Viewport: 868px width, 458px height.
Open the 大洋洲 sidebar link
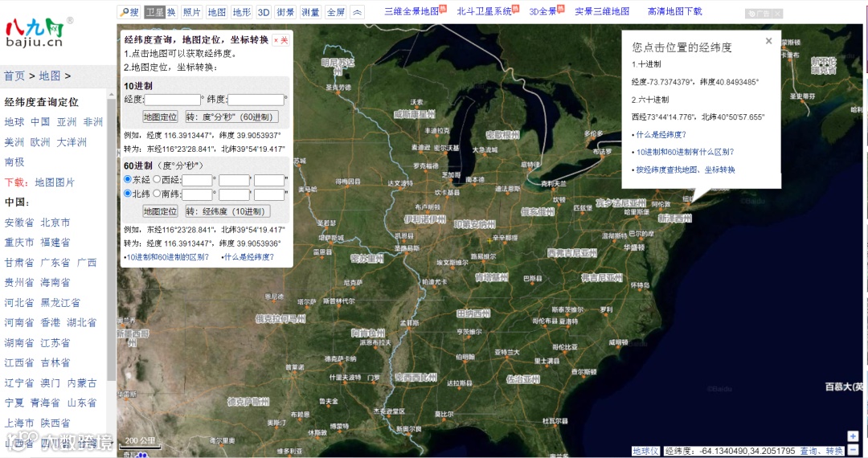72,142
